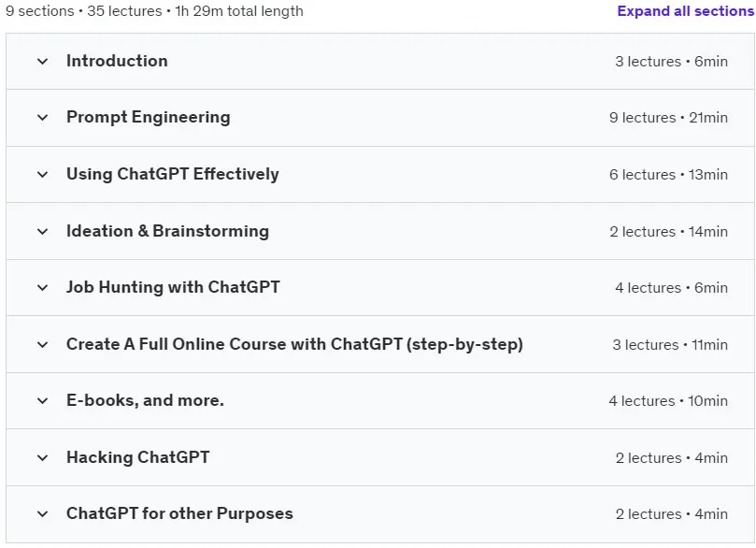Screen dimensions: 756x548
Task: Open the Introduction section title
Action: pos(117,61)
